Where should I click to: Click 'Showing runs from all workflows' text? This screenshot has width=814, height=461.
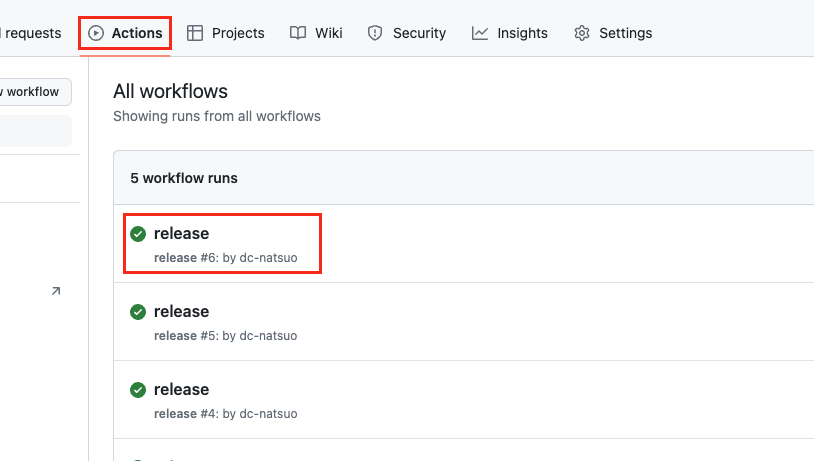pos(217,116)
